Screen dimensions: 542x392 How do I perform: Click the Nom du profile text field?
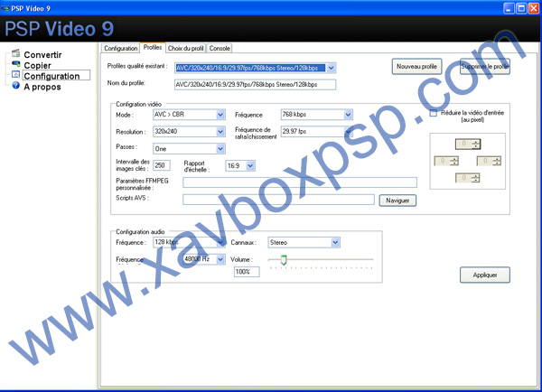pos(255,85)
